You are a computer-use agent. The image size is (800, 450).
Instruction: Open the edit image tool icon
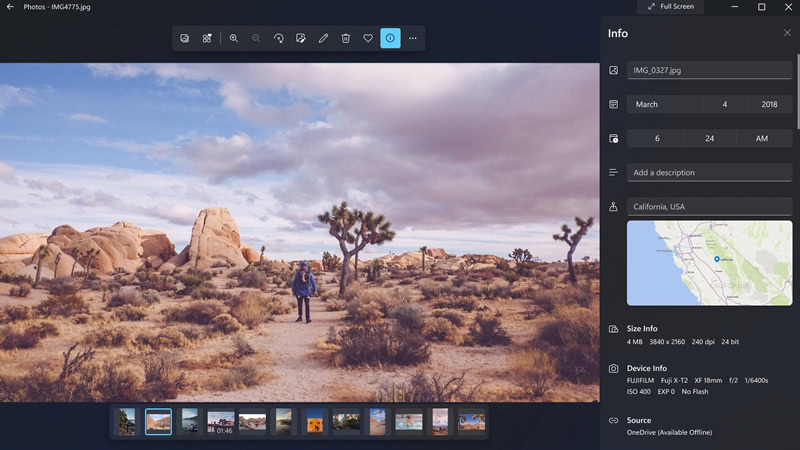(301, 38)
